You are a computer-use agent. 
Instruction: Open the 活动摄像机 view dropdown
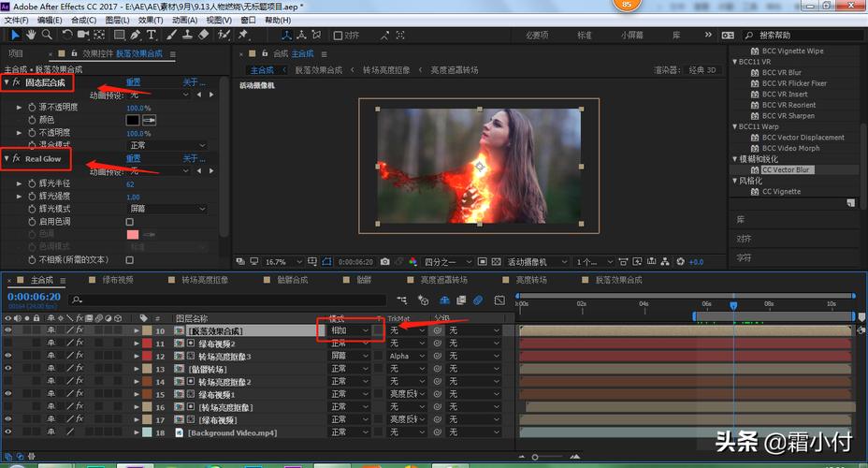(537, 262)
